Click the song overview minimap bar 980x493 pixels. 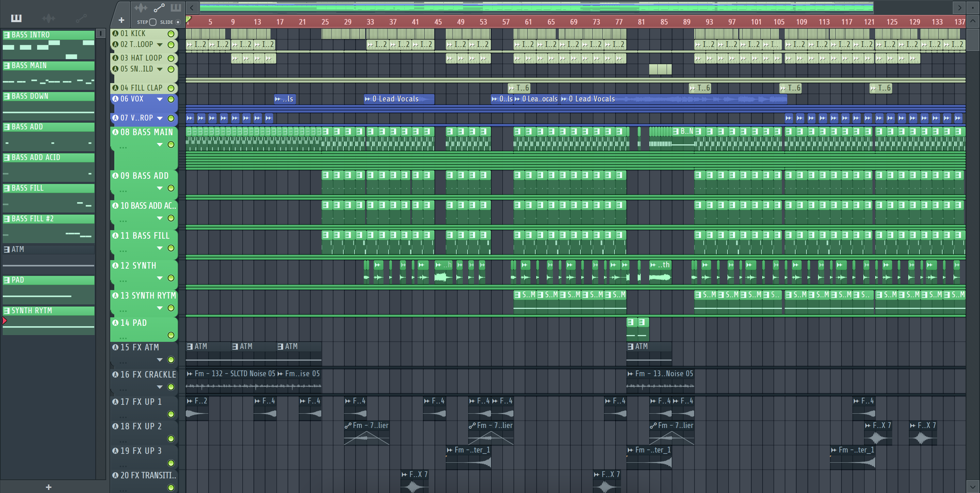pos(536,7)
